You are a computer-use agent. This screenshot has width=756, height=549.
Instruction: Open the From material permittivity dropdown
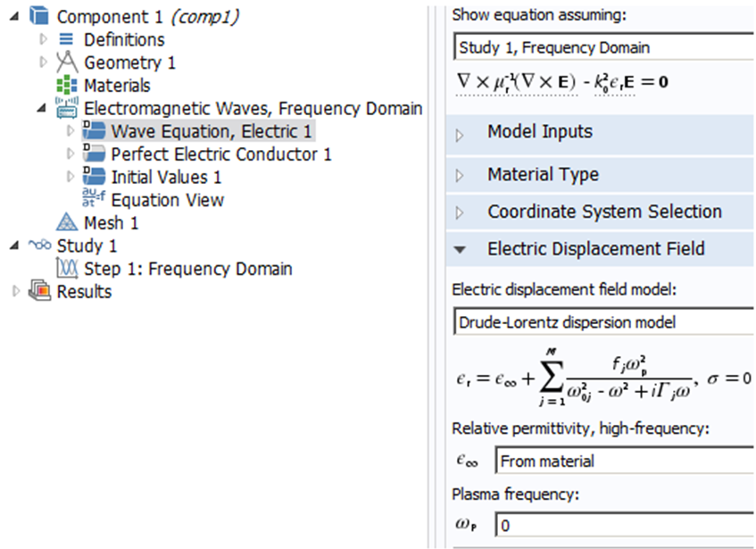(x=625, y=461)
